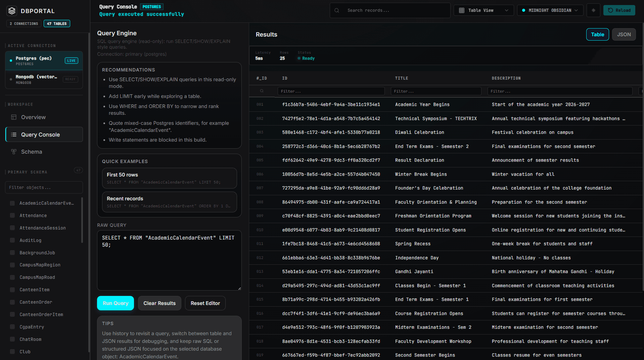Click ID cell f1c36b7a-5406-4ebf-9a4a-3be11c1934e1

click(x=331, y=104)
